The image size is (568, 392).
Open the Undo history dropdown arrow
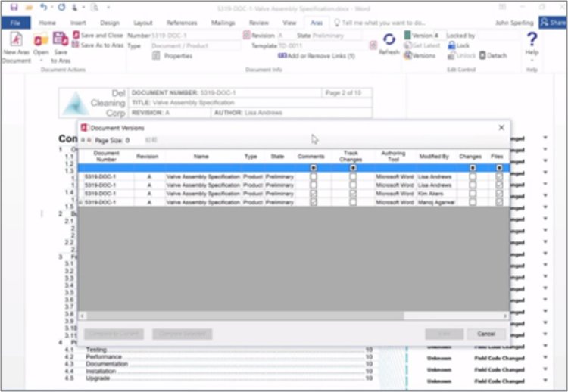click(x=51, y=8)
